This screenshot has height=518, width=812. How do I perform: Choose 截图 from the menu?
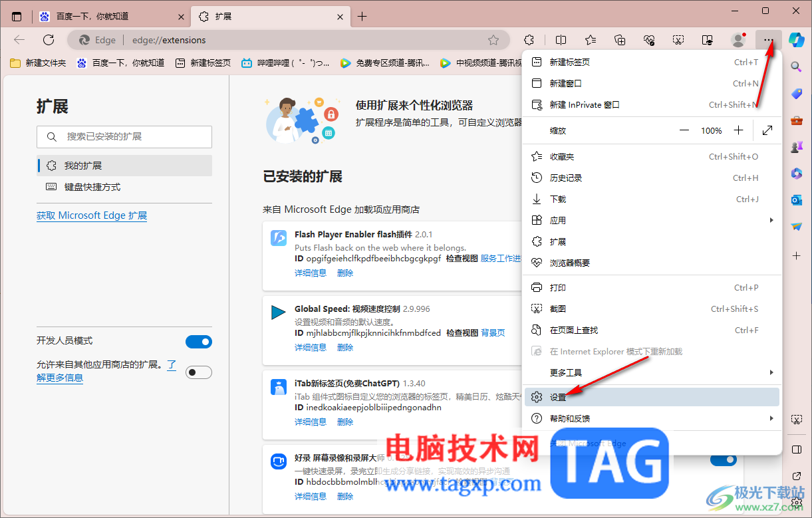652,309
